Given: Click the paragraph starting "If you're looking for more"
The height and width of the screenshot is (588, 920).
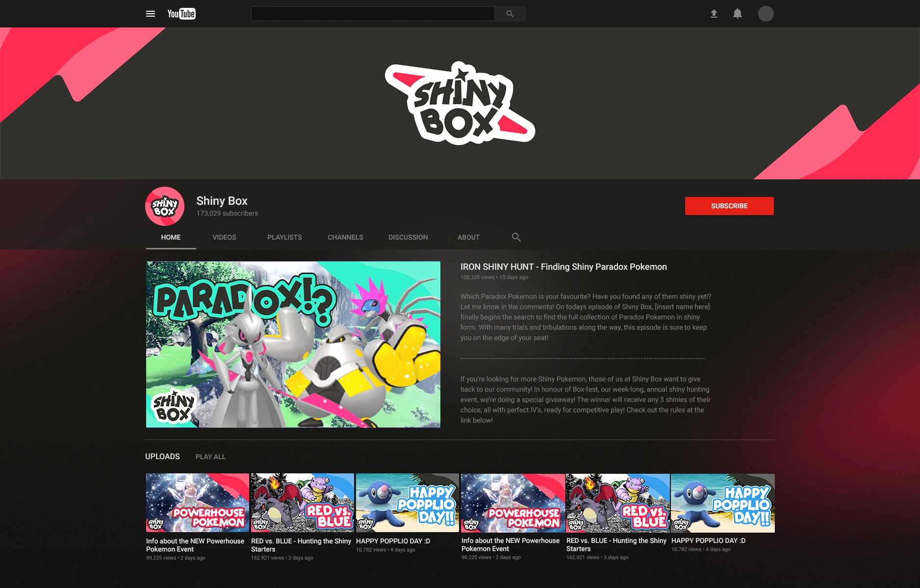Looking at the screenshot, I should [586, 399].
